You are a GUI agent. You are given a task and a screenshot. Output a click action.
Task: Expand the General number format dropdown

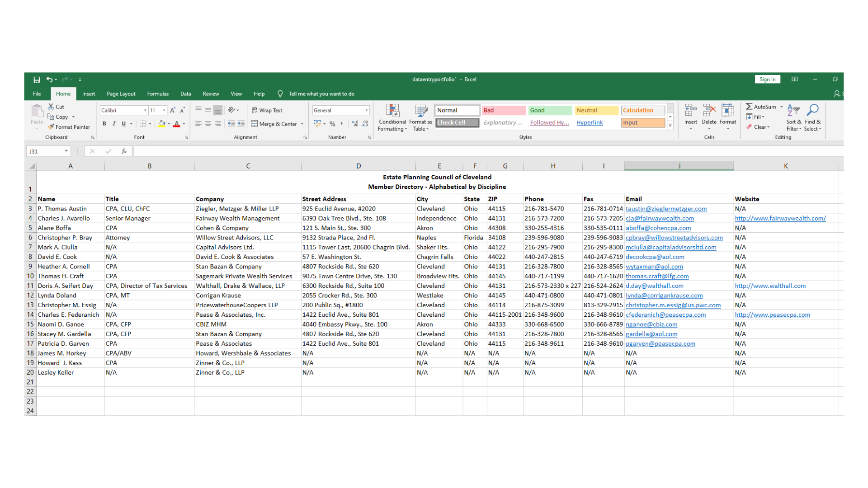click(366, 110)
